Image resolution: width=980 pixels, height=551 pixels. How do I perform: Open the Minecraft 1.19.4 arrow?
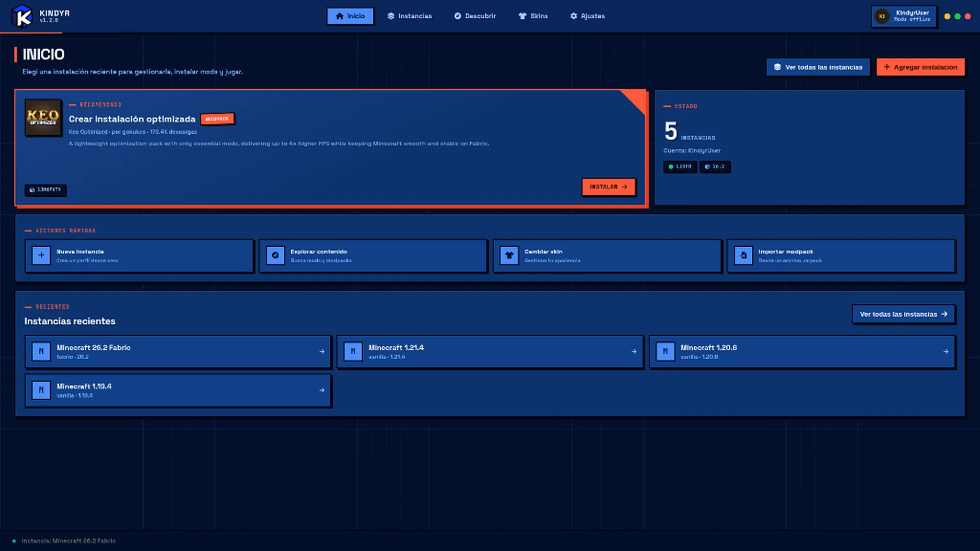tap(322, 390)
